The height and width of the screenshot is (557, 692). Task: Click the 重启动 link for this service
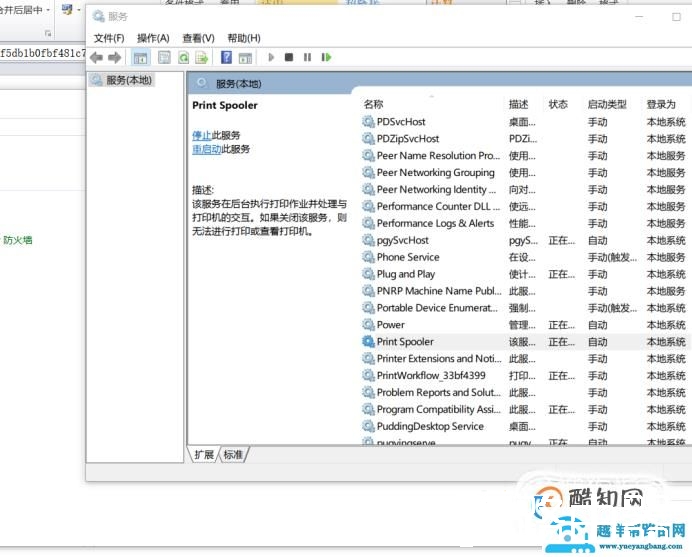pyautogui.click(x=207, y=149)
